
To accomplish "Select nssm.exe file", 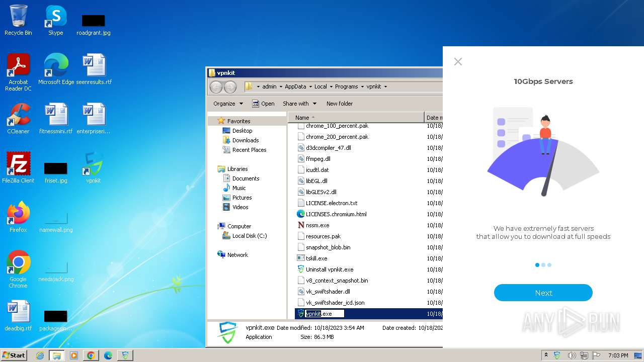I will [x=317, y=225].
